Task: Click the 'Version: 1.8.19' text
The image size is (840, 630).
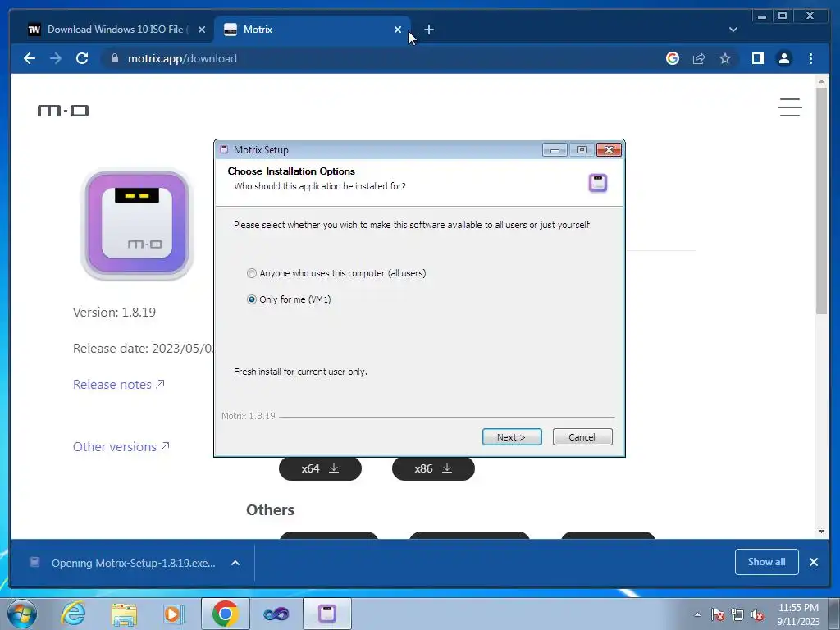Action: (114, 313)
